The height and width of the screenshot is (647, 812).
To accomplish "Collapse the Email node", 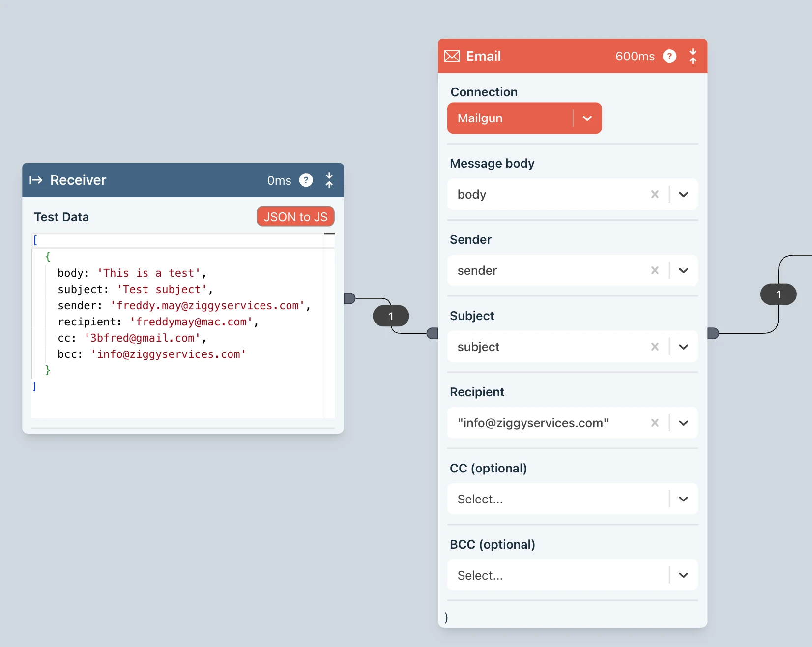I will pos(693,57).
